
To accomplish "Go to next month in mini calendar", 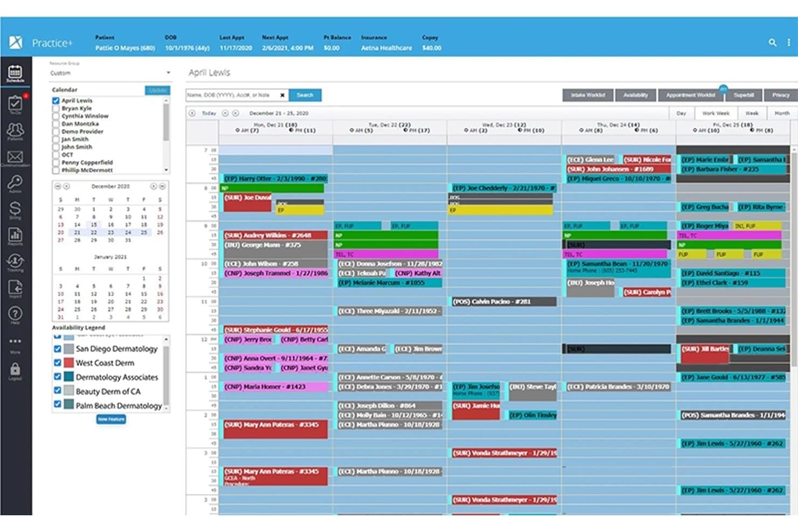I will pyautogui.click(x=154, y=186).
